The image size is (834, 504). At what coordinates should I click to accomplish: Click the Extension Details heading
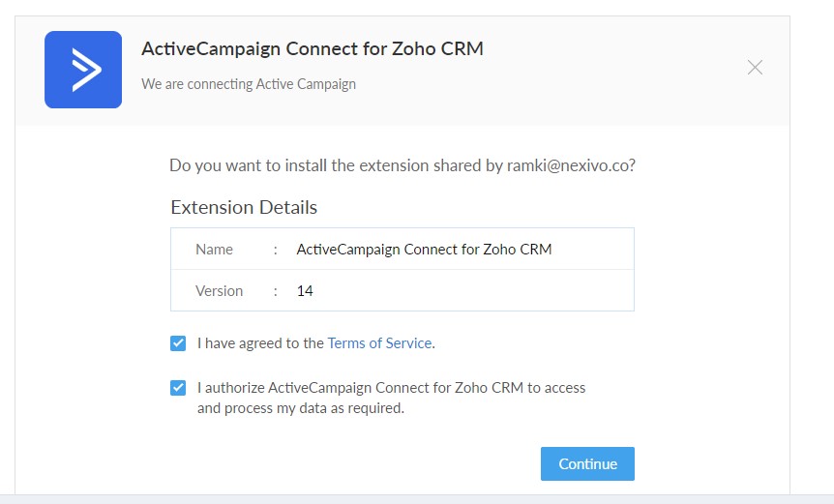pos(244,207)
